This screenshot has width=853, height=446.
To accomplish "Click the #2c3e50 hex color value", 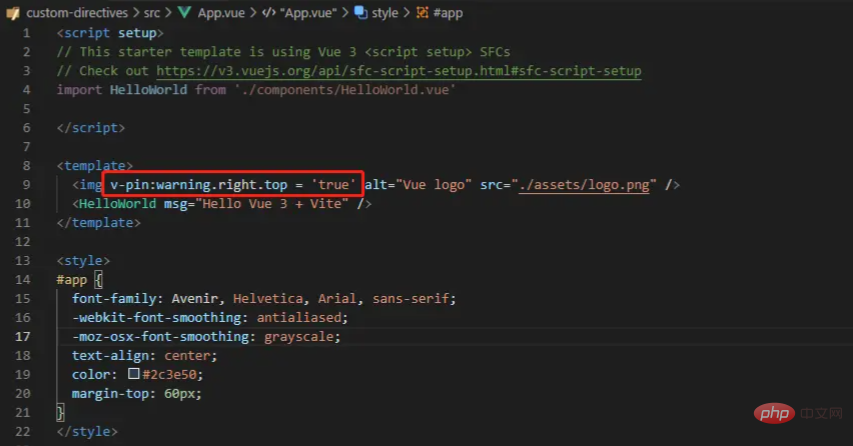I will click(169, 375).
